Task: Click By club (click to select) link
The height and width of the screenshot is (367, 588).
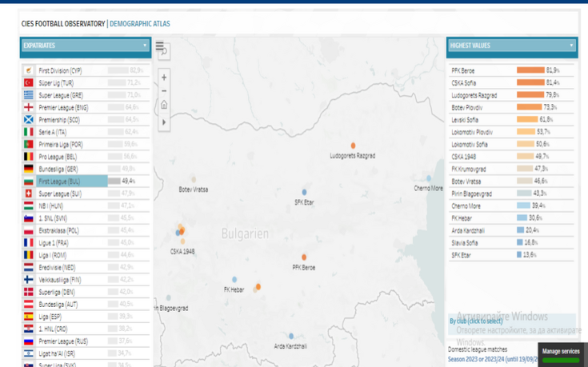Action: point(476,321)
